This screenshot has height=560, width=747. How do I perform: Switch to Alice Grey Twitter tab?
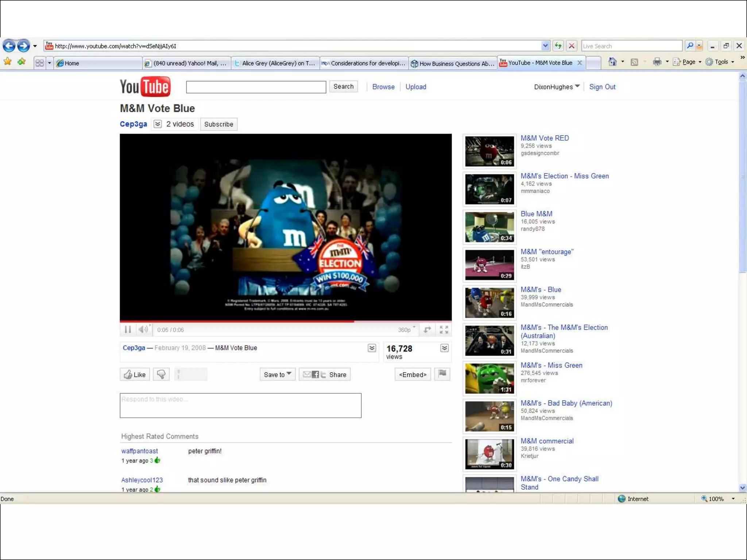tap(275, 63)
